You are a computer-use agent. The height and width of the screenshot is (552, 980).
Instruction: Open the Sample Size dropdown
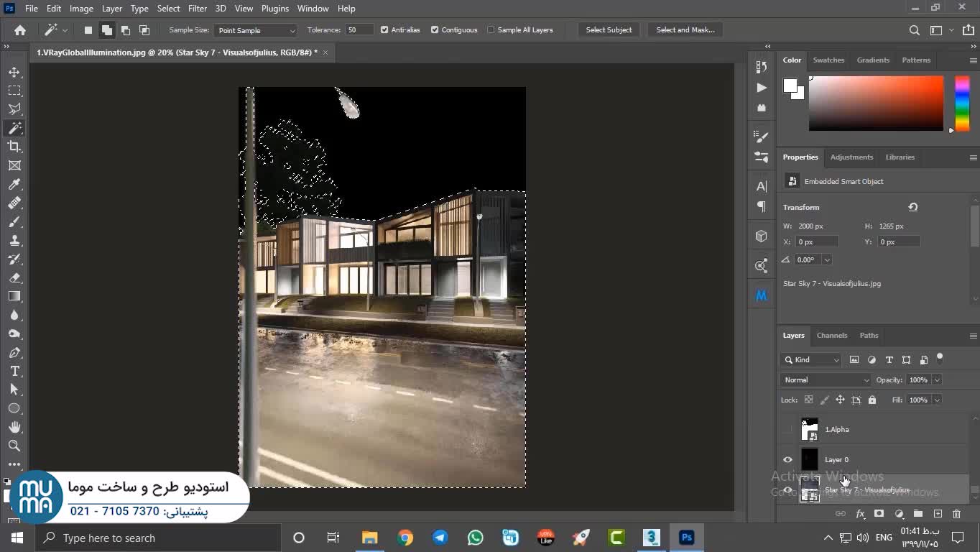point(255,30)
